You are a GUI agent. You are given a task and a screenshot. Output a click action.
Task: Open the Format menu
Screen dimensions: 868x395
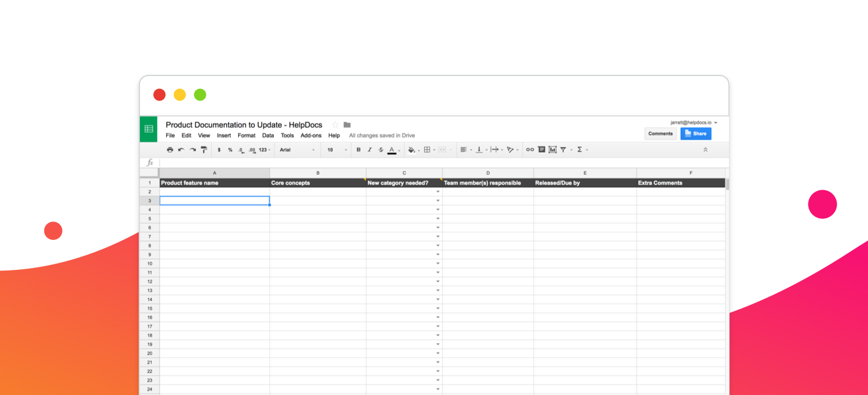[246, 135]
